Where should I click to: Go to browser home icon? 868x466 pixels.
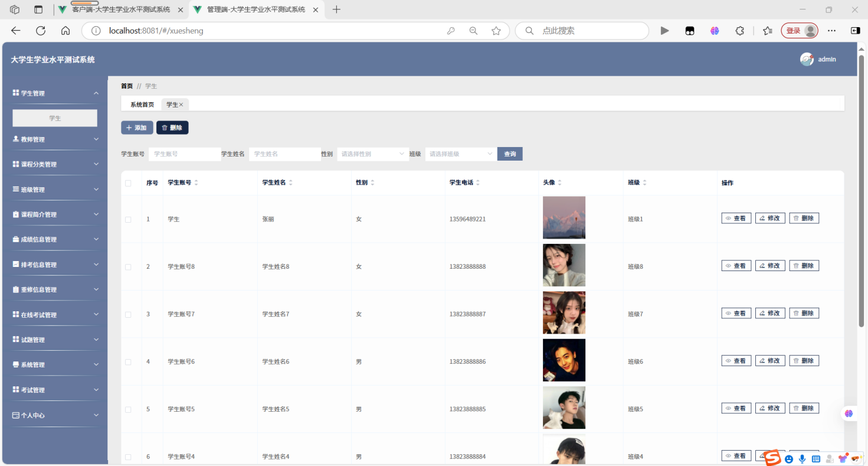point(65,31)
